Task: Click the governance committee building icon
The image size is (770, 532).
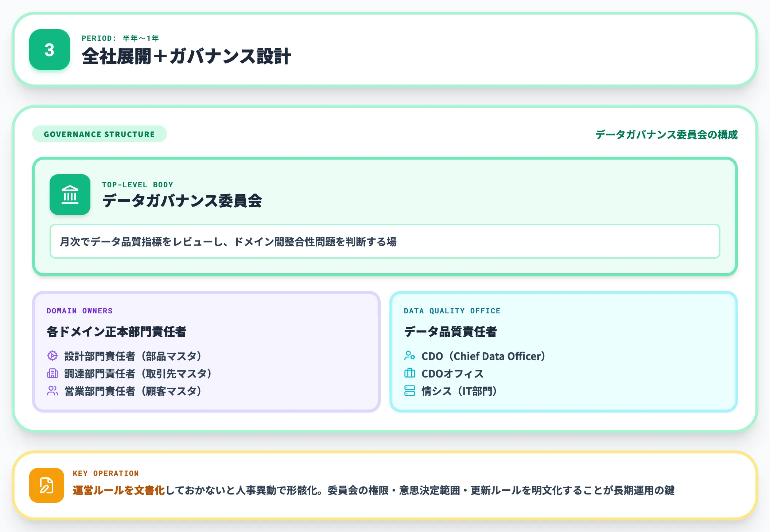Action: pos(70,195)
